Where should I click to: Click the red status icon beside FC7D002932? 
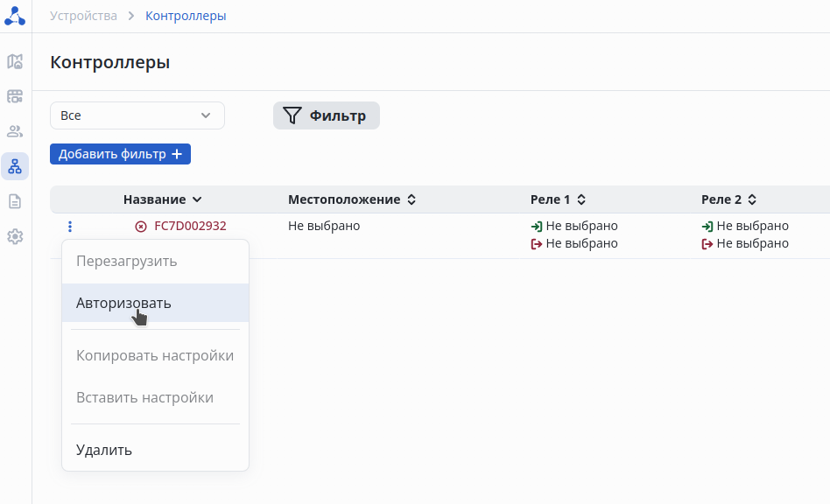[x=141, y=227]
